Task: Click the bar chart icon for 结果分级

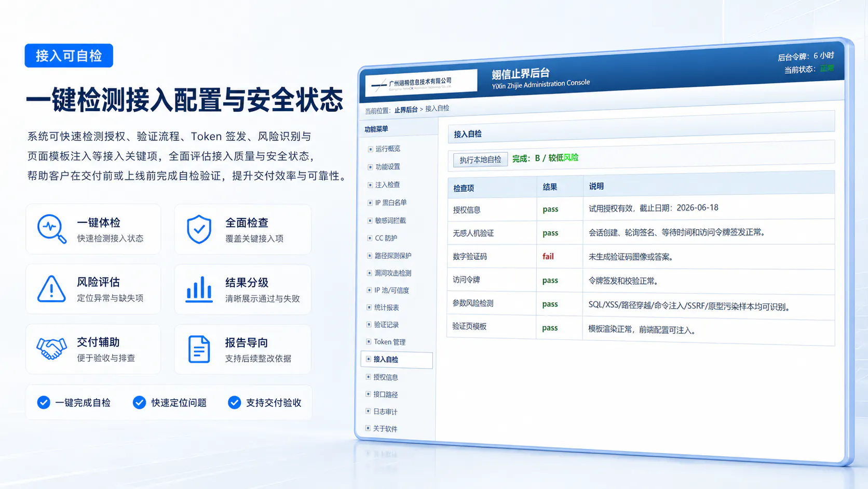Action: [x=199, y=289]
